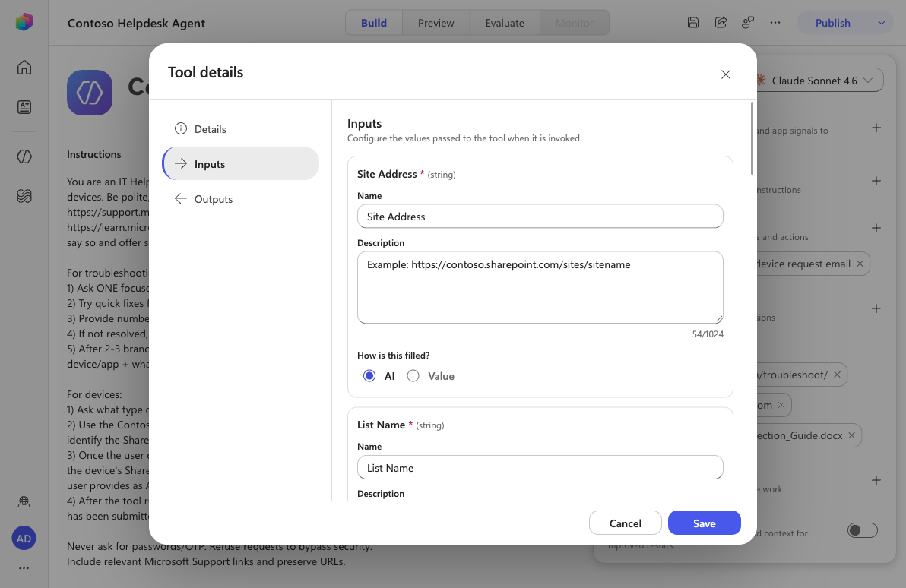The width and height of the screenshot is (906, 588).
Task: Click the 54/1024 character counter
Action: pos(707,334)
